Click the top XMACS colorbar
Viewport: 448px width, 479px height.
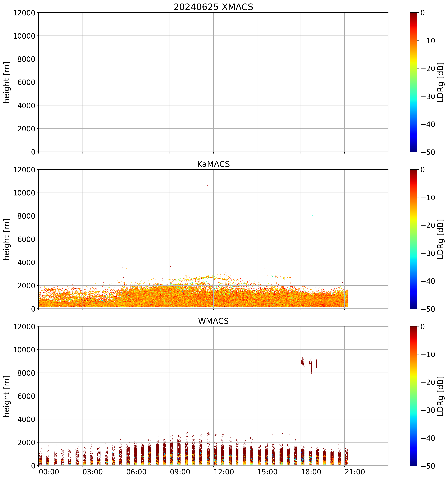pyautogui.click(x=414, y=82)
